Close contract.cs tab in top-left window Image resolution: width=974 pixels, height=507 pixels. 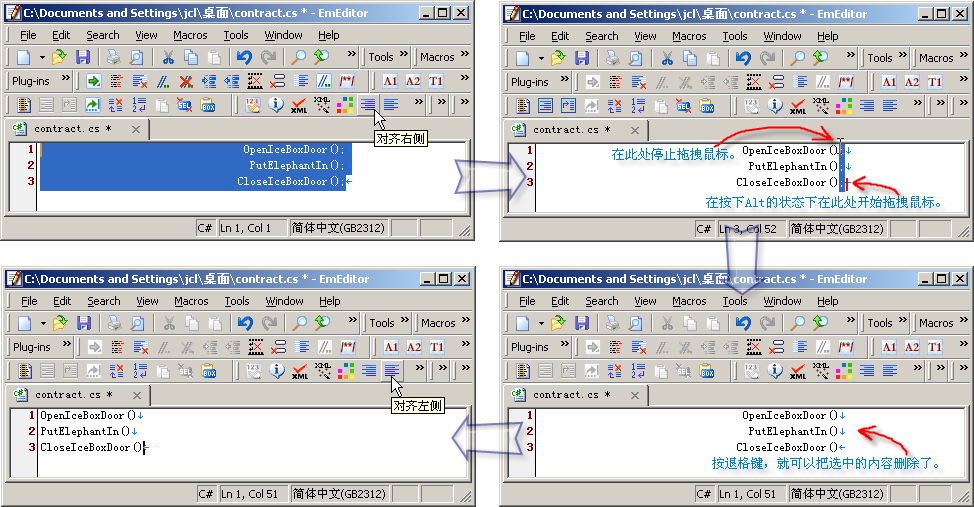click(136, 129)
